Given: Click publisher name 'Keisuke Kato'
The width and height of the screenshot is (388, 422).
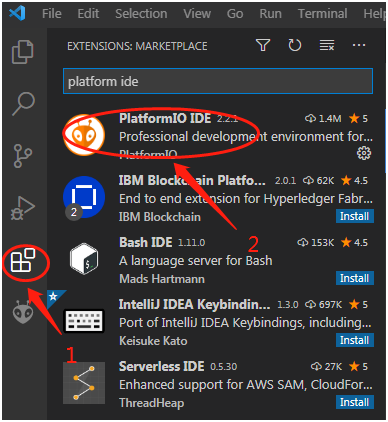Looking at the screenshot, I should (x=153, y=341).
